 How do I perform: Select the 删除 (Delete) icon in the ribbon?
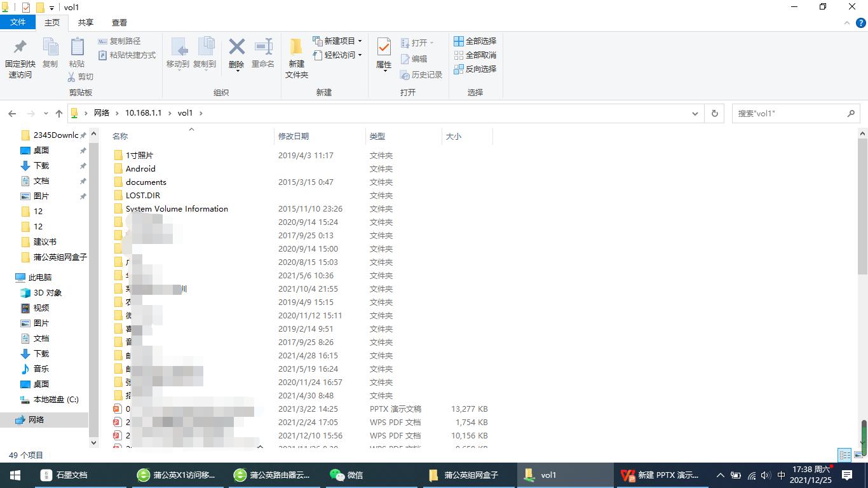(236, 57)
